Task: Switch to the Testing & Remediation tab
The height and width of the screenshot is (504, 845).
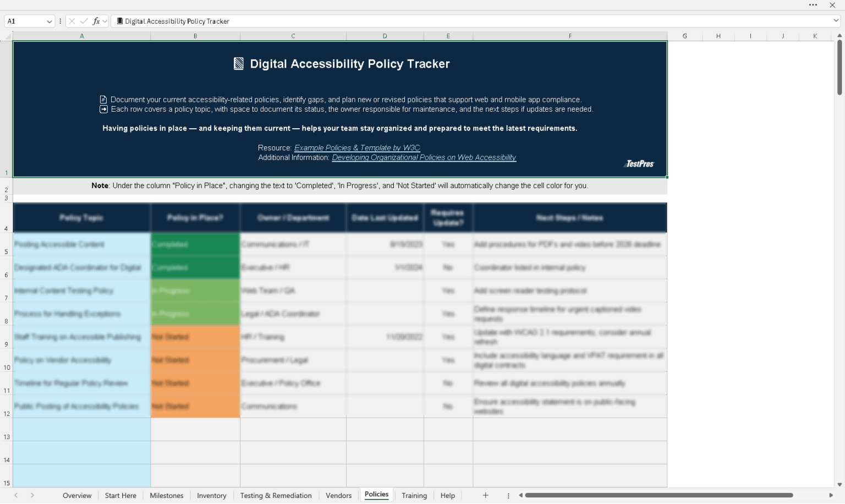Action: (x=276, y=495)
